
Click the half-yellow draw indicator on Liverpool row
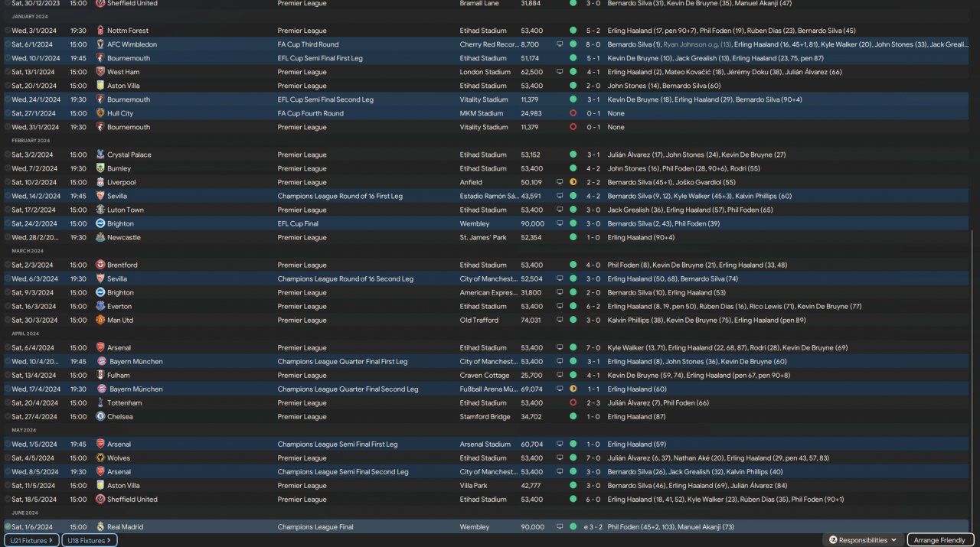click(x=573, y=182)
